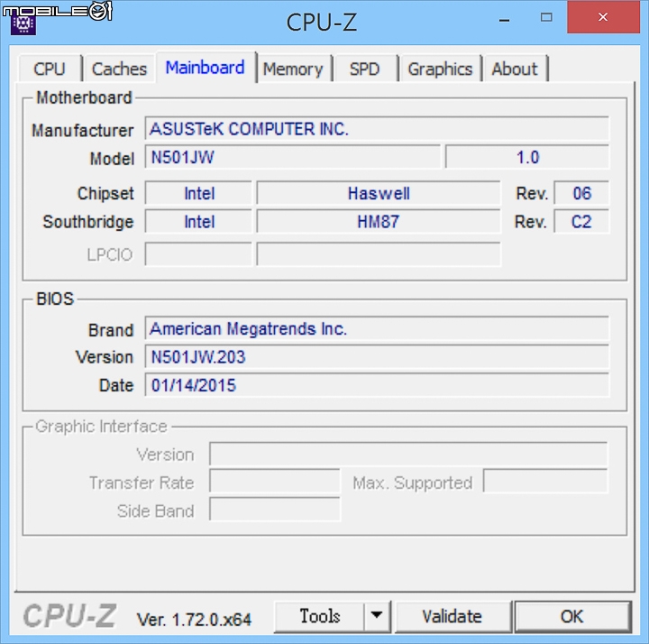Select the BIOS version N501JW.203 field
The image size is (649, 644).
[x=377, y=356]
